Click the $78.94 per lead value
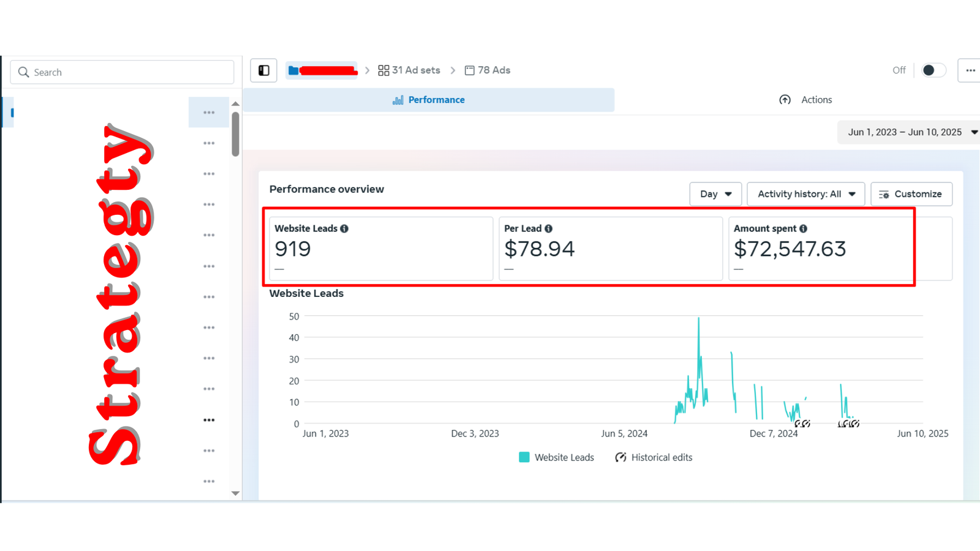Viewport: 980px width, 551px height. click(x=540, y=249)
